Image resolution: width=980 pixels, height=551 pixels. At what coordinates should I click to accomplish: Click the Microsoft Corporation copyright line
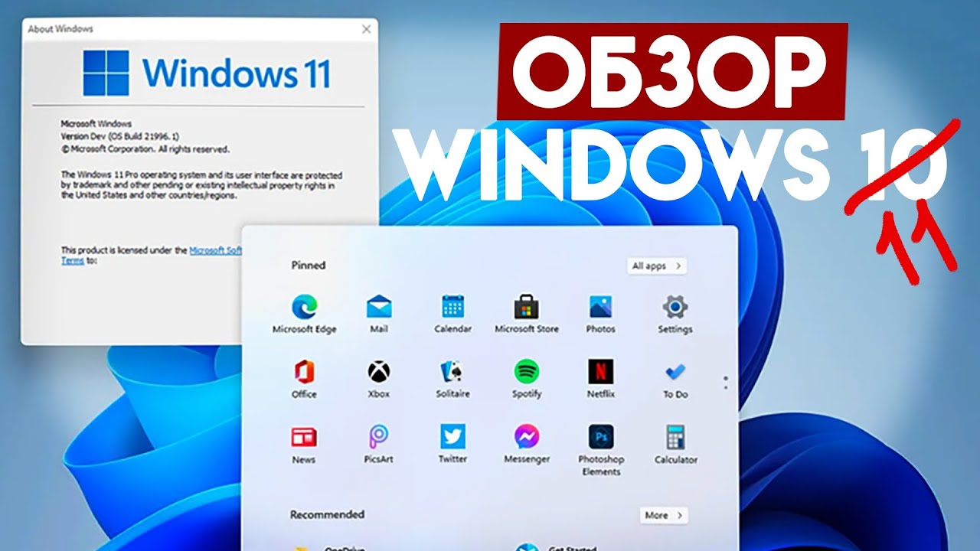pyautogui.click(x=145, y=149)
